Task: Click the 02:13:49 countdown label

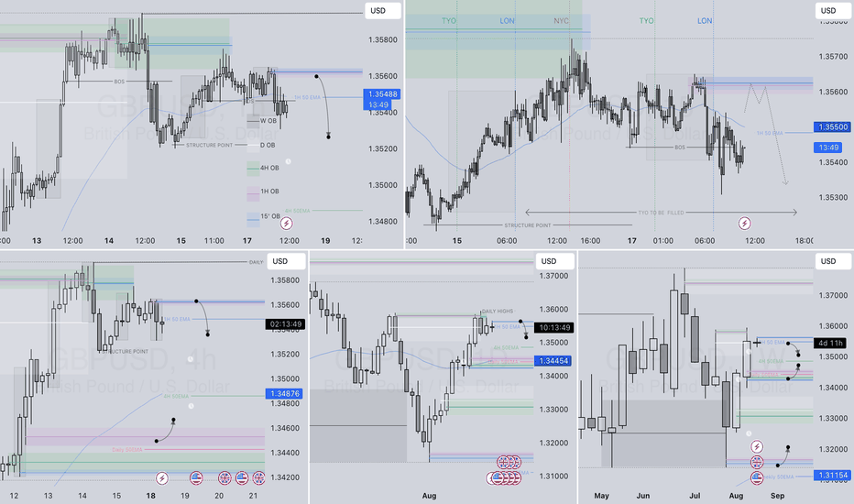Action: [285, 324]
